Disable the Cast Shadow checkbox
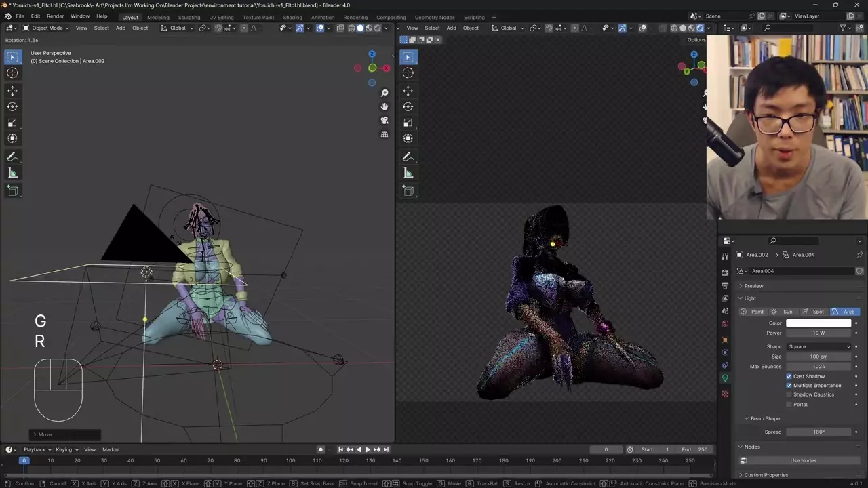The height and width of the screenshot is (488, 868). click(789, 376)
